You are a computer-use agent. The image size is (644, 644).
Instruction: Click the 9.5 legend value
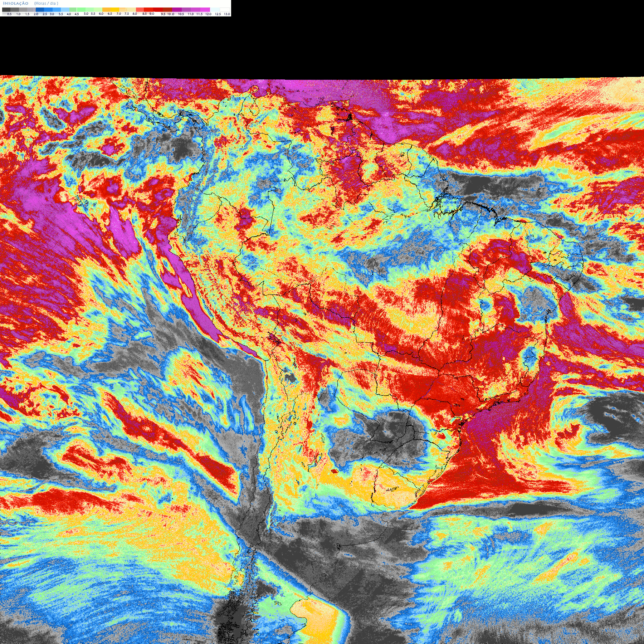tap(163, 14)
